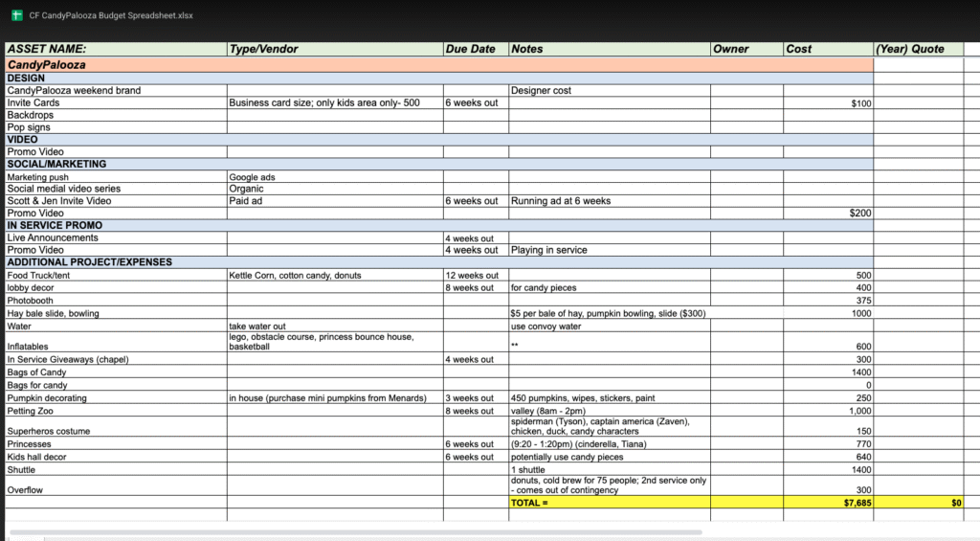The height and width of the screenshot is (541, 980).
Task: Click the DESIGN section header
Action: click(438, 79)
